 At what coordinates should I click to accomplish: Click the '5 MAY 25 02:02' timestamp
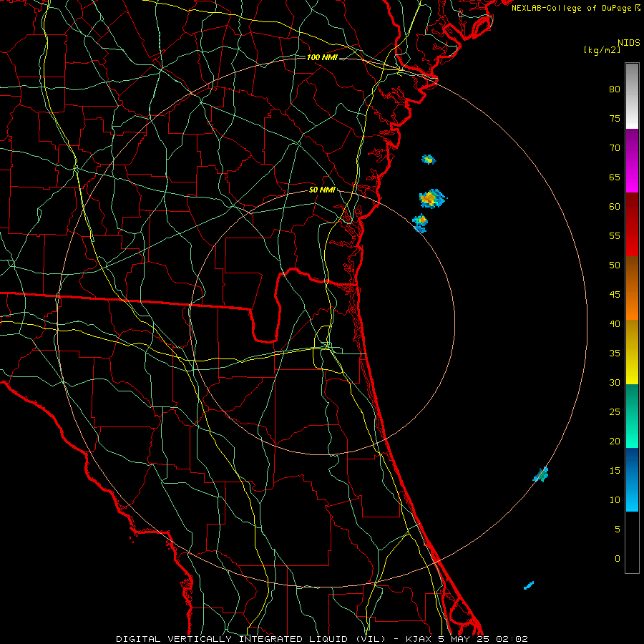[482, 639]
